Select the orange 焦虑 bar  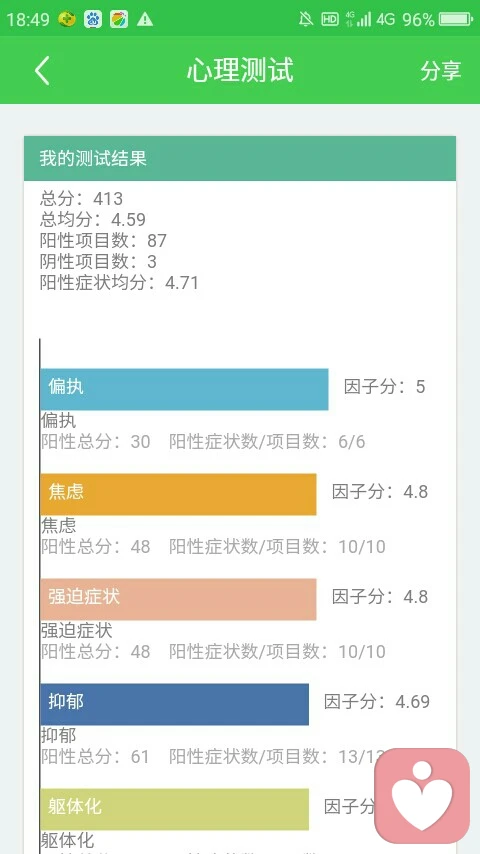pyautogui.click(x=178, y=494)
